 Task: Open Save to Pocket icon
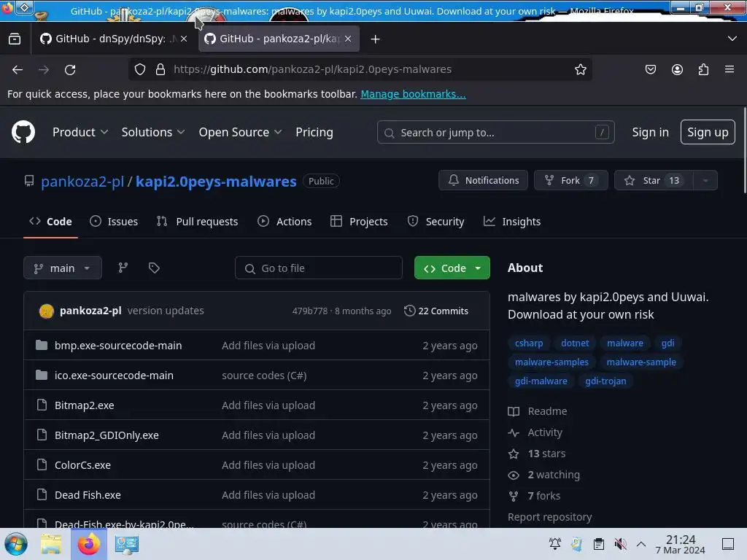[650, 69]
